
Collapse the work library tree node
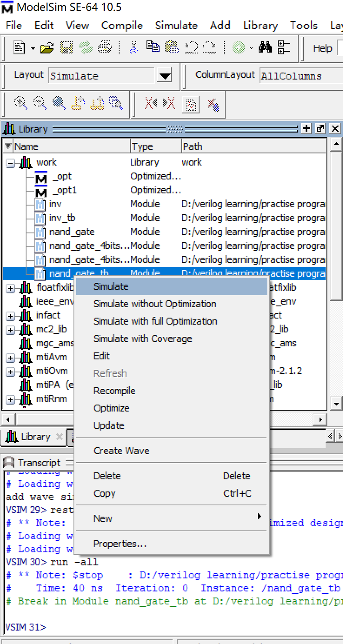pyautogui.click(x=11, y=163)
